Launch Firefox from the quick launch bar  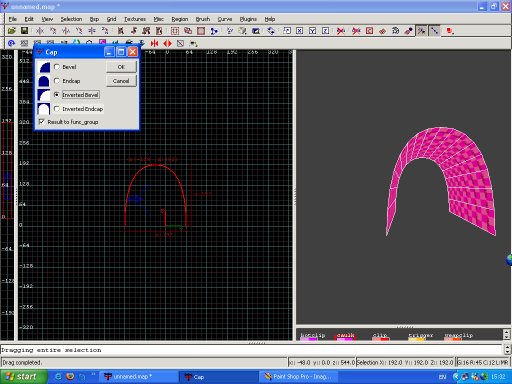point(70,377)
